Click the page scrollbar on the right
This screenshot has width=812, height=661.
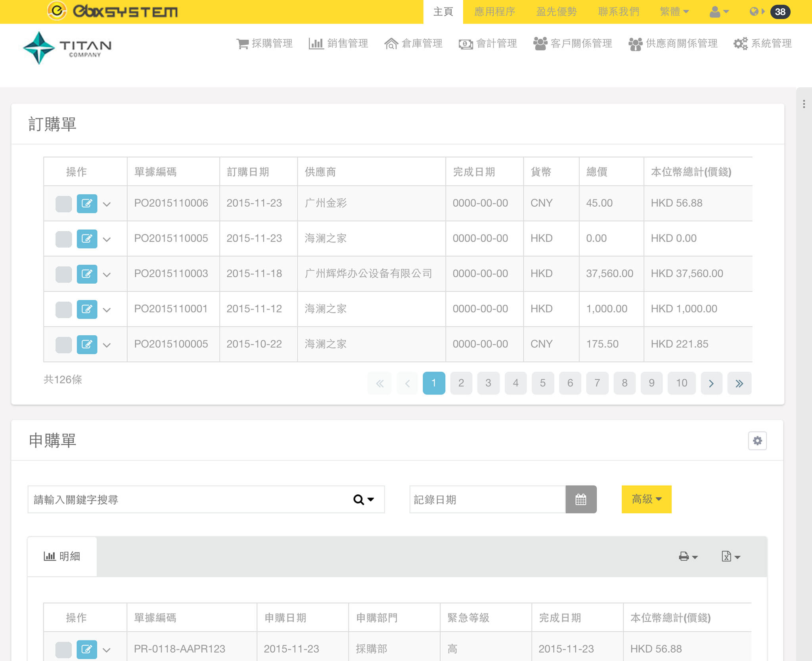pyautogui.click(x=804, y=374)
